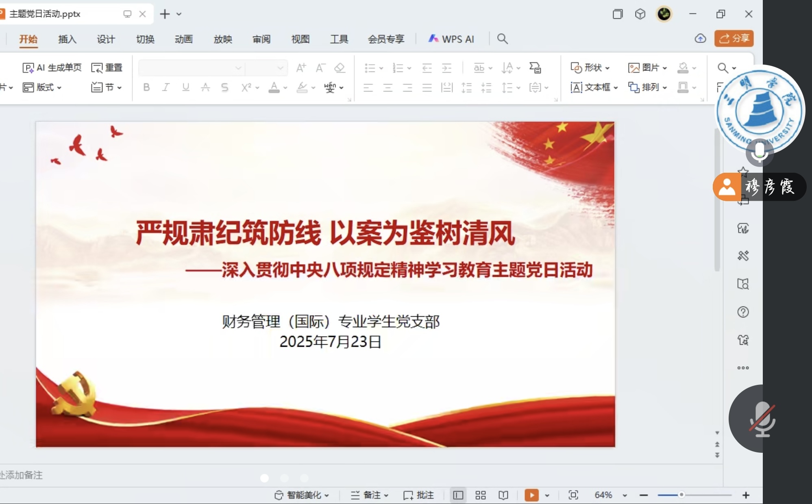Open 智能美化 smart beautify
Image resolution: width=812 pixels, height=504 pixels.
point(302,495)
